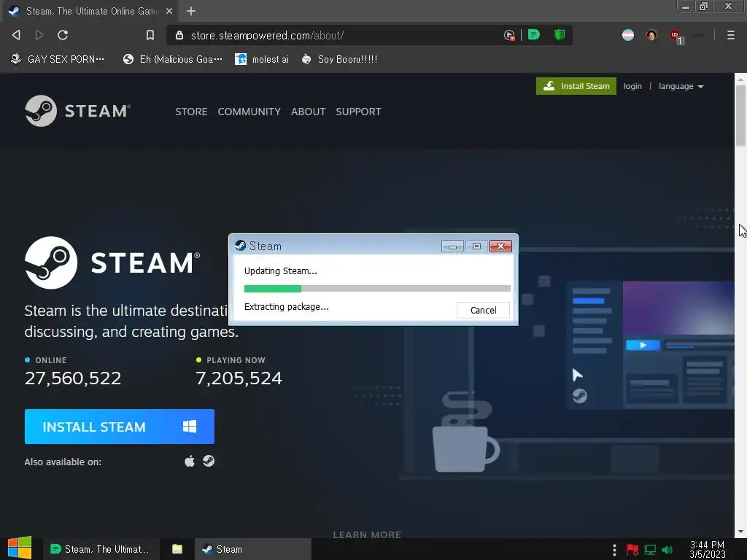
Task: Click the page scrollbar thumb
Action: pyautogui.click(x=741, y=117)
